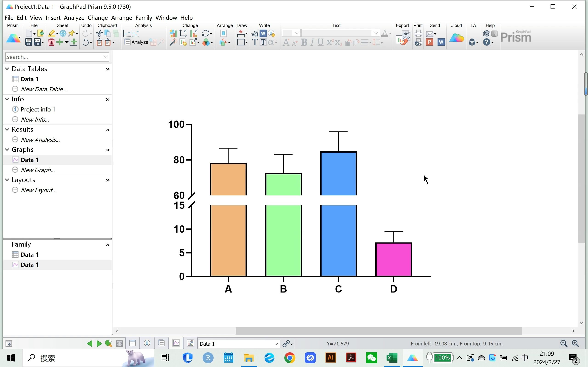Click New Graph... link
Image resolution: width=588 pixels, height=367 pixels.
(x=38, y=170)
